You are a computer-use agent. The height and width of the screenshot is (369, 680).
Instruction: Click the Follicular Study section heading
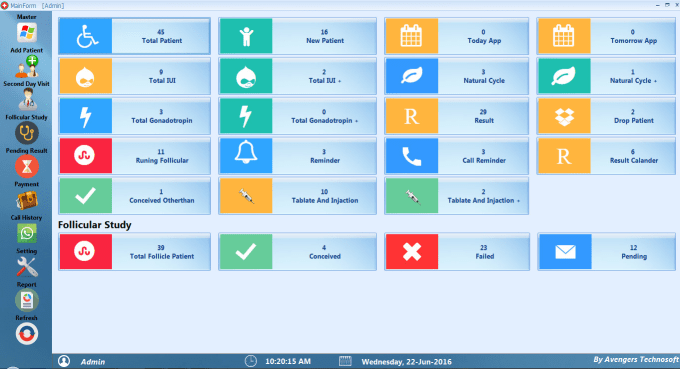[95, 225]
